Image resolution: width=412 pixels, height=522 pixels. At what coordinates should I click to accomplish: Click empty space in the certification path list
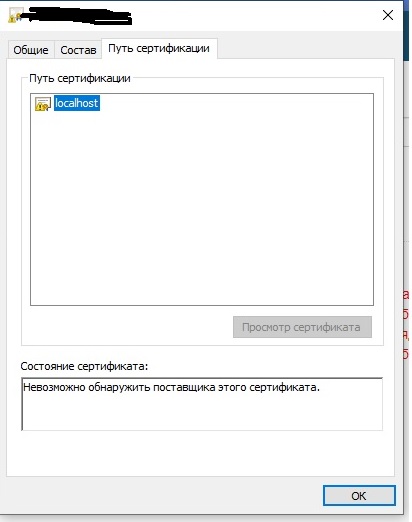[x=202, y=207]
